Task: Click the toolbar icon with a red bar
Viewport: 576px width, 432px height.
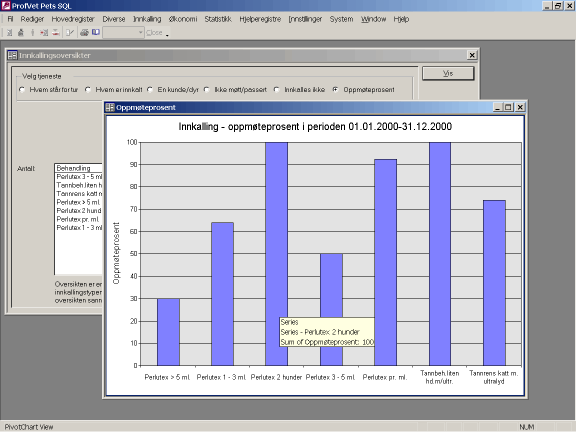Action: point(55,33)
